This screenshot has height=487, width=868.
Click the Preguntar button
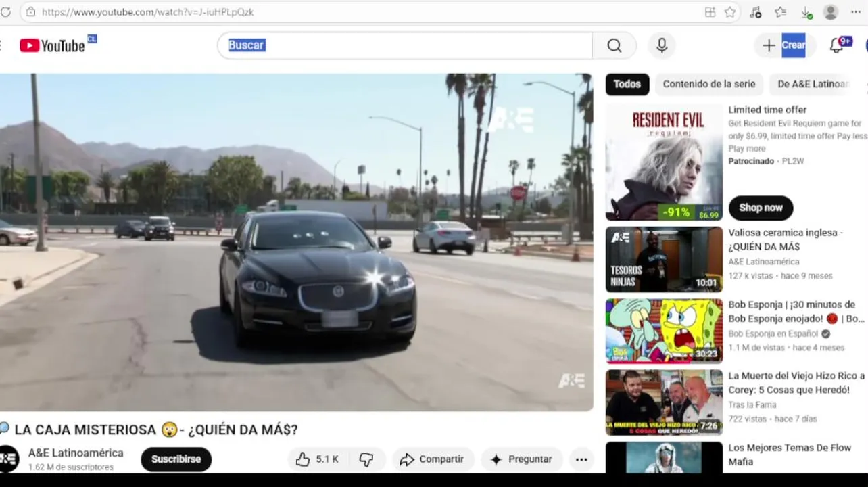tap(521, 459)
